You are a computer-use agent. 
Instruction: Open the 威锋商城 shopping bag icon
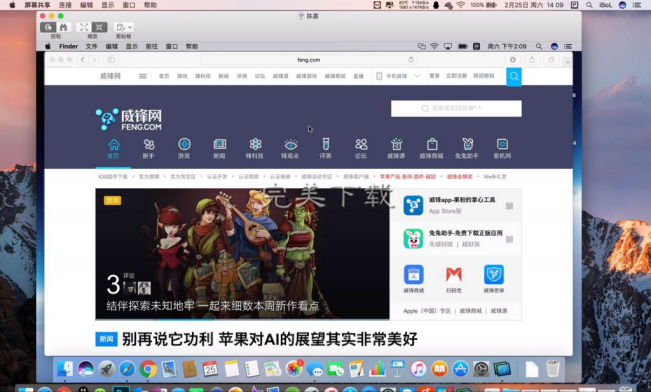click(431, 149)
